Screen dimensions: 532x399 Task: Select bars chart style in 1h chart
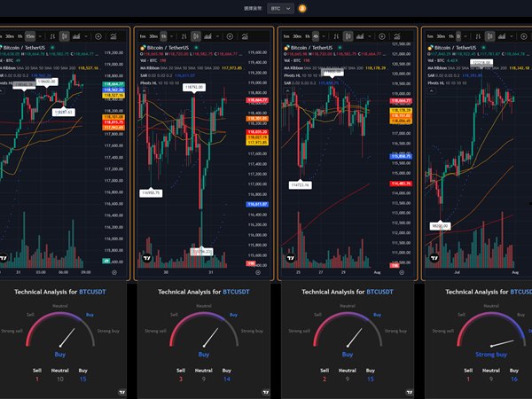click(x=184, y=36)
